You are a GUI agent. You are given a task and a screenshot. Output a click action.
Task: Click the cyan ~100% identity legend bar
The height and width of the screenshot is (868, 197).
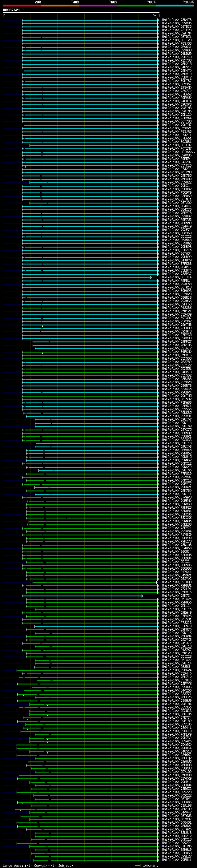(x=175, y=6)
